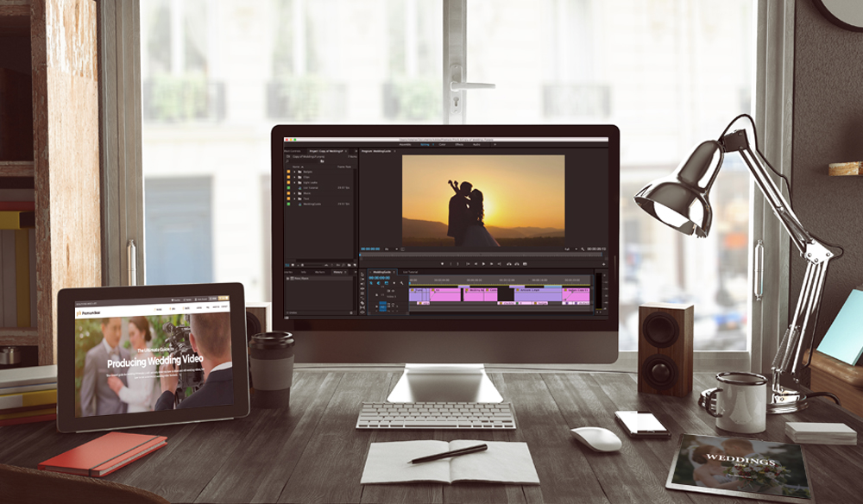Expand the Music bin in the Project panel
This screenshot has width=863, height=504.
[294, 193]
